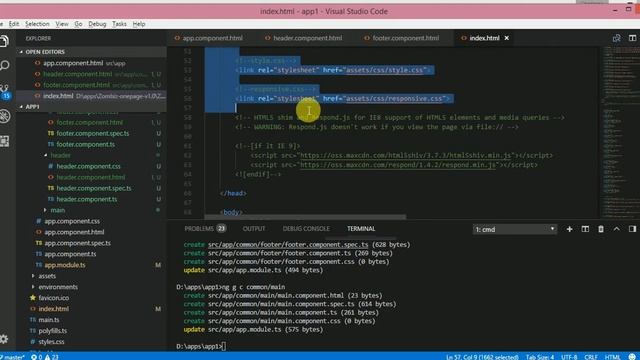Maximize panel with up chevron

(x=616, y=229)
